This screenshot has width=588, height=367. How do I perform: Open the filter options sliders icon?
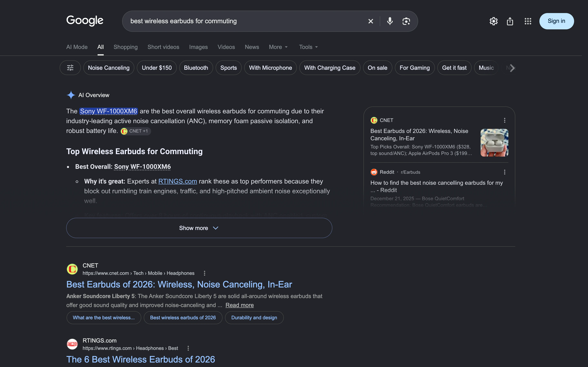click(70, 68)
